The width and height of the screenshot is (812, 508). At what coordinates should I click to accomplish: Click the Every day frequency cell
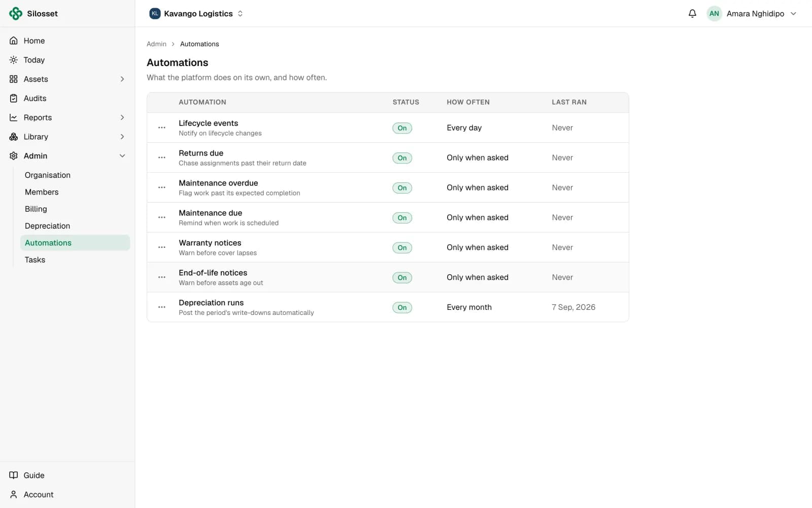tap(464, 128)
